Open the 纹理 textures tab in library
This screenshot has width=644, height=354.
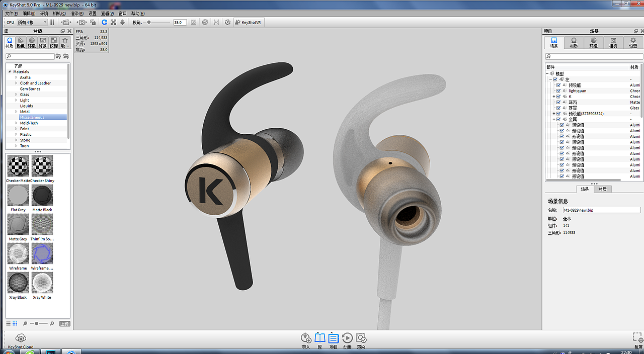click(54, 43)
